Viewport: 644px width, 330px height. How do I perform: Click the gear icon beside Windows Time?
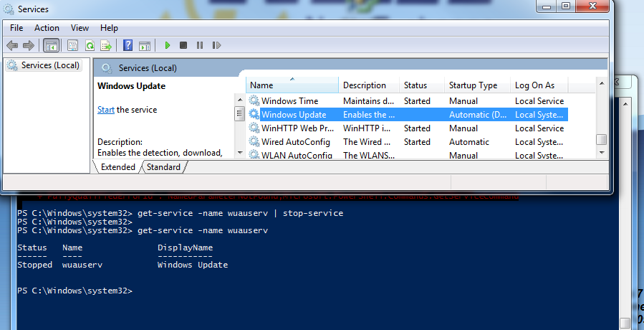coord(254,100)
